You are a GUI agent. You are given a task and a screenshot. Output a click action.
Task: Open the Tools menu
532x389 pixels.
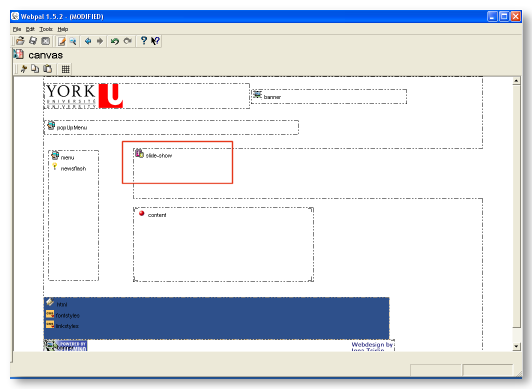[46, 29]
